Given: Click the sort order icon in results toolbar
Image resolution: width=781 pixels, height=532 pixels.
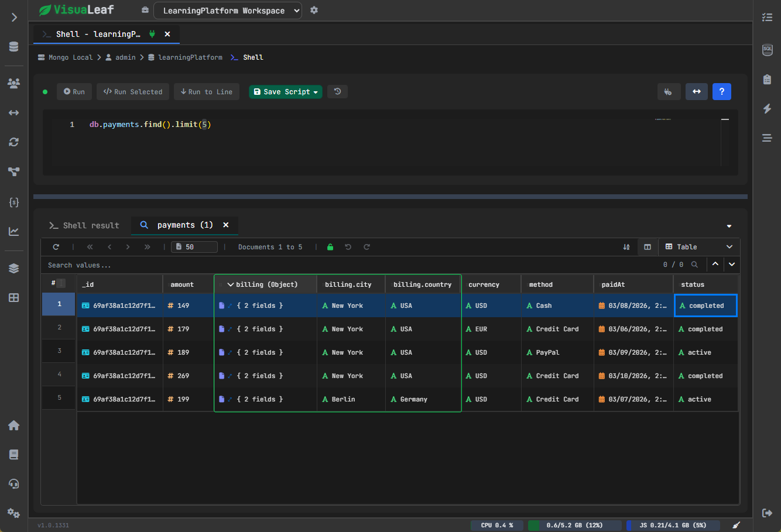Looking at the screenshot, I should (626, 247).
